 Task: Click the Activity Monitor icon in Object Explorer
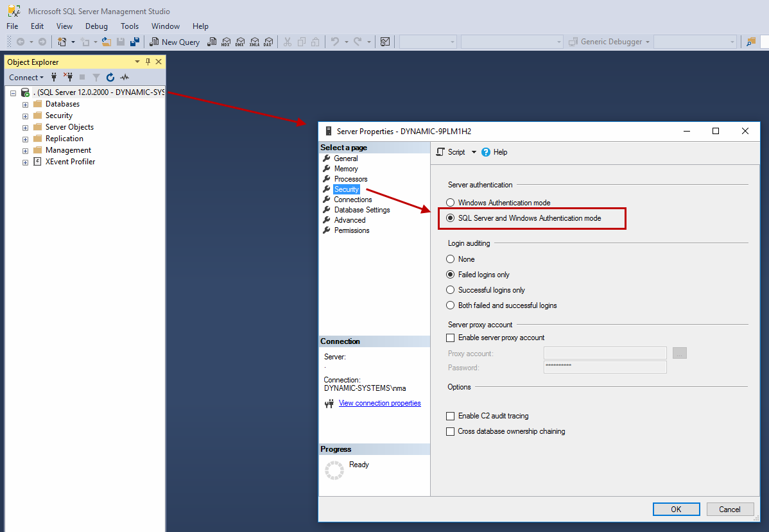[125, 78]
